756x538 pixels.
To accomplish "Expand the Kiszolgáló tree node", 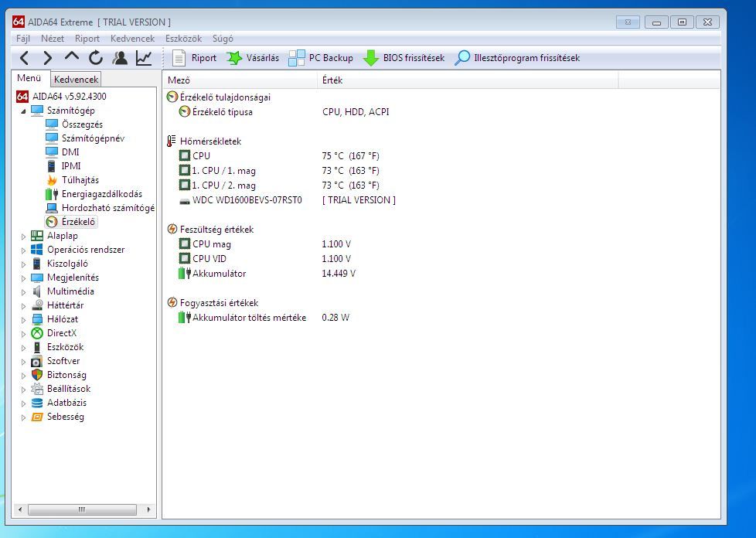I will pos(24,264).
